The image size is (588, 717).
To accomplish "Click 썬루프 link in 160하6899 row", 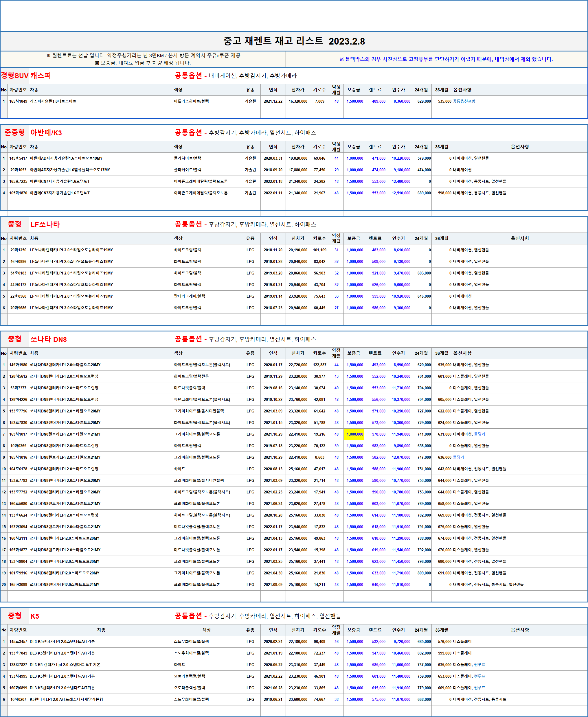I will click(479, 688).
